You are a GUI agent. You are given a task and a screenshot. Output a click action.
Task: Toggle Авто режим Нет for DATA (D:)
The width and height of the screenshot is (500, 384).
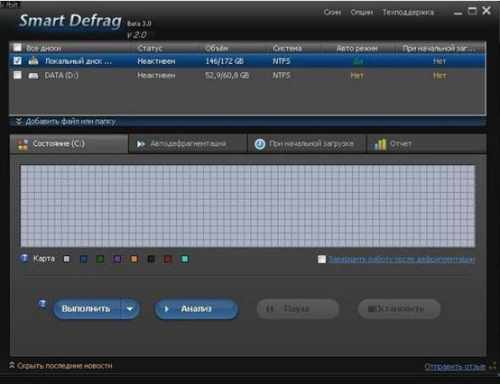click(357, 76)
